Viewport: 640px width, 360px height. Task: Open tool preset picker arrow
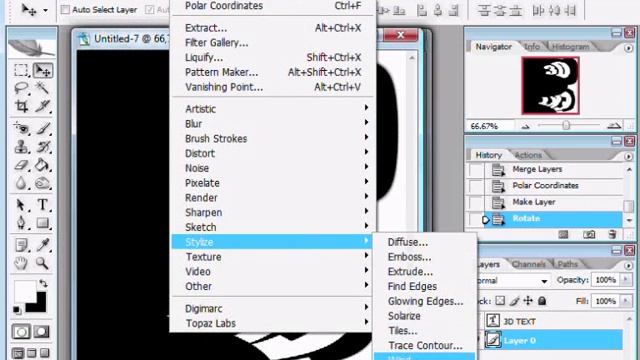45,10
